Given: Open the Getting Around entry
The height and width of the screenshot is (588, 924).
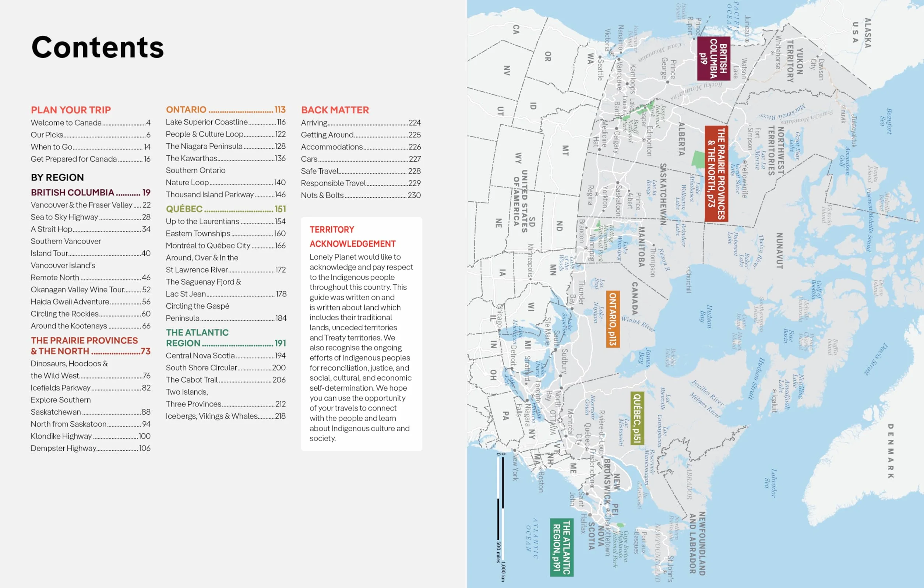Looking at the screenshot, I should click(361, 135).
